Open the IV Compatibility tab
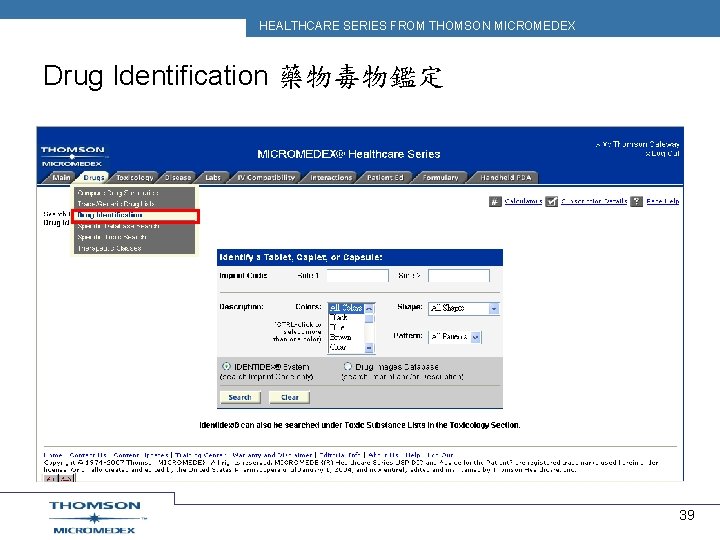Image resolution: width=720 pixels, height=540 pixels. pos(266,177)
